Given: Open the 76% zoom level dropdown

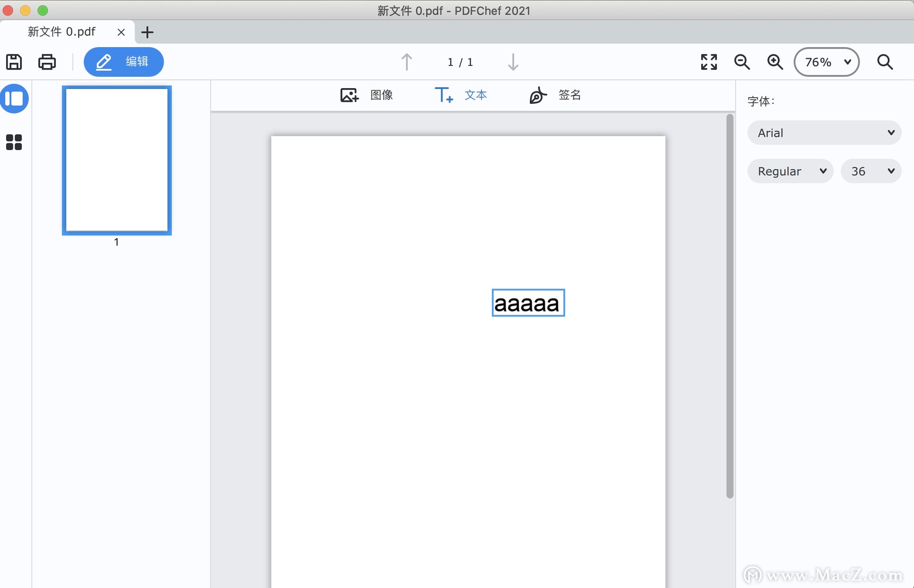Looking at the screenshot, I should tap(826, 62).
